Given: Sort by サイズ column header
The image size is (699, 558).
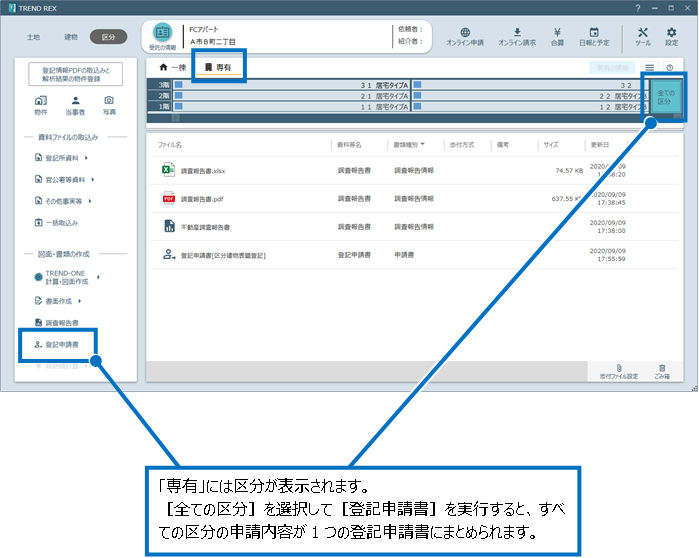Looking at the screenshot, I should tap(551, 145).
